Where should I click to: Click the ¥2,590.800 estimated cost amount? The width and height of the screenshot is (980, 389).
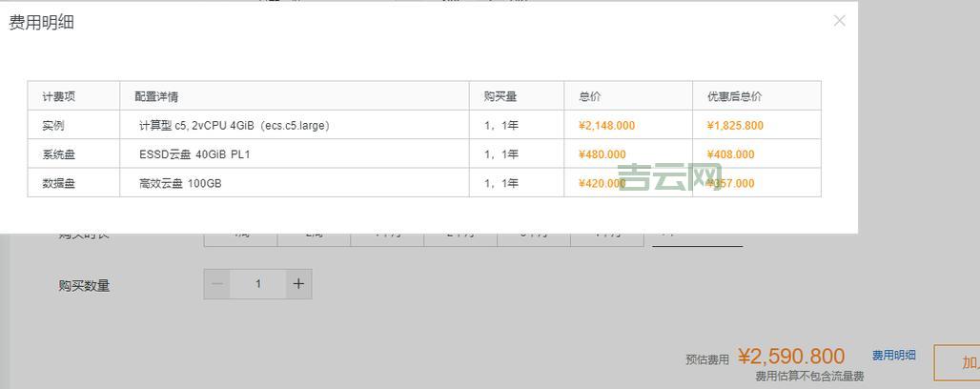click(791, 357)
